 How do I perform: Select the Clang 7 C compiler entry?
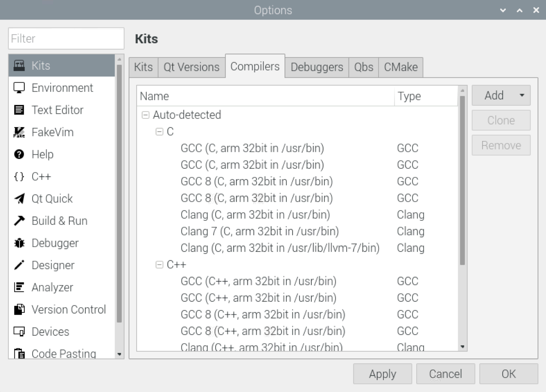(260, 231)
